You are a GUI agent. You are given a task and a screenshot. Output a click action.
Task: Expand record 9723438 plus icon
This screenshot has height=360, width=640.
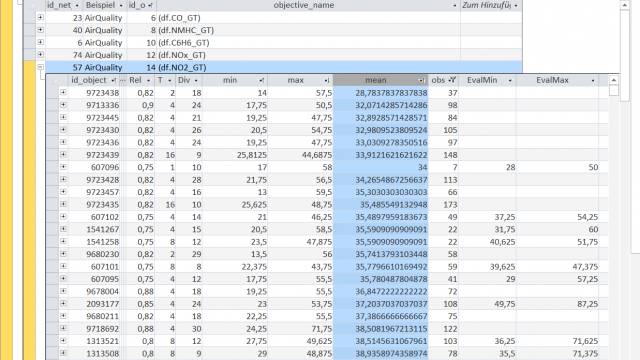click(63, 93)
